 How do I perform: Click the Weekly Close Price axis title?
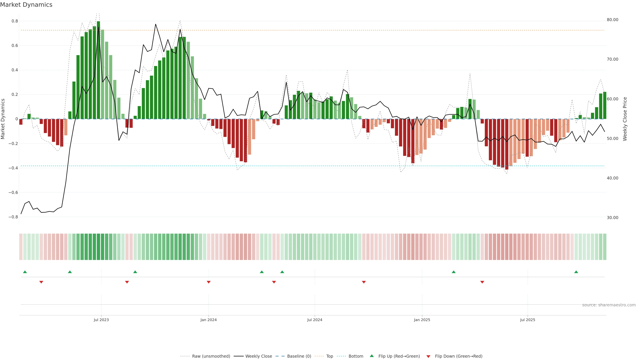click(625, 119)
